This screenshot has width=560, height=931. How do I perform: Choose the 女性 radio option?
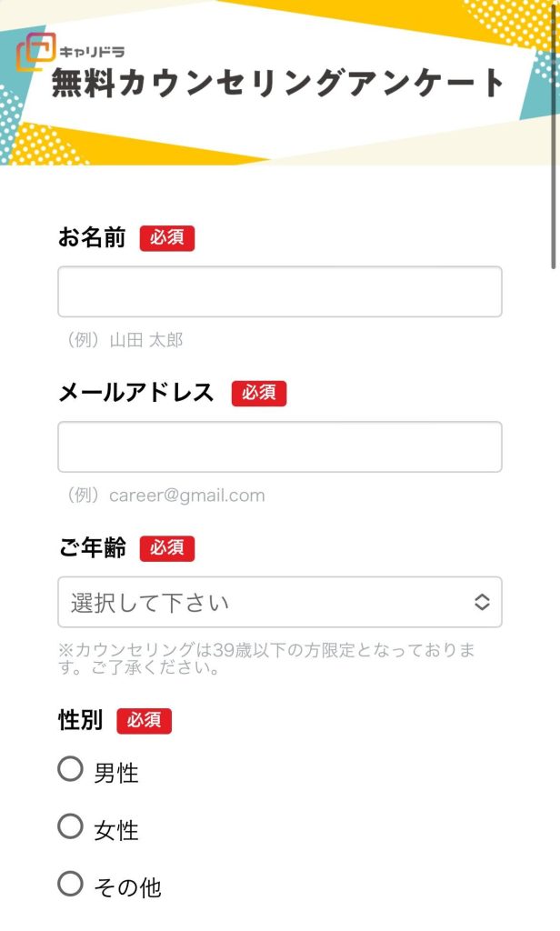coord(71,826)
